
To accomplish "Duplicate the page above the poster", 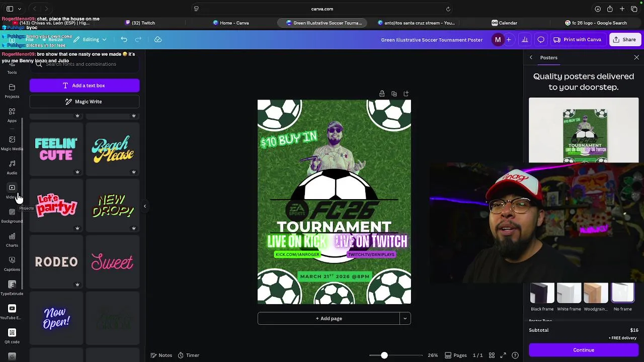I will click(394, 94).
